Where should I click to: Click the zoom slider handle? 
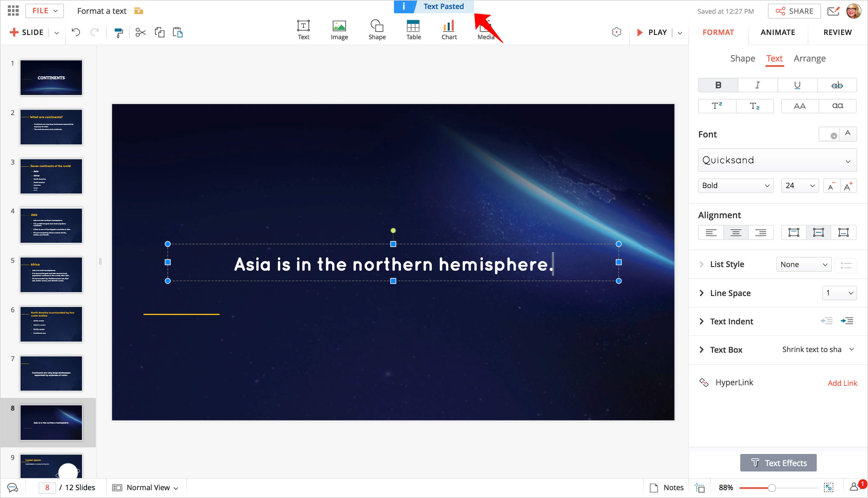pyautogui.click(x=771, y=488)
